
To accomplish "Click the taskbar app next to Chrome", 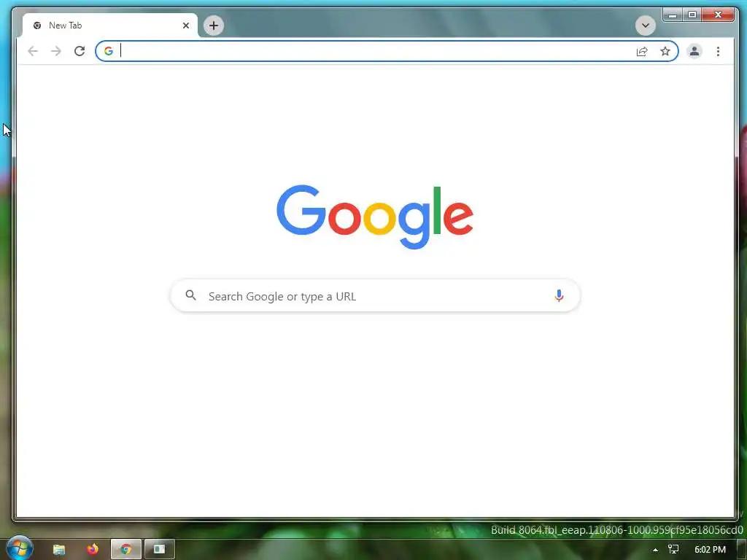I will (x=160, y=550).
